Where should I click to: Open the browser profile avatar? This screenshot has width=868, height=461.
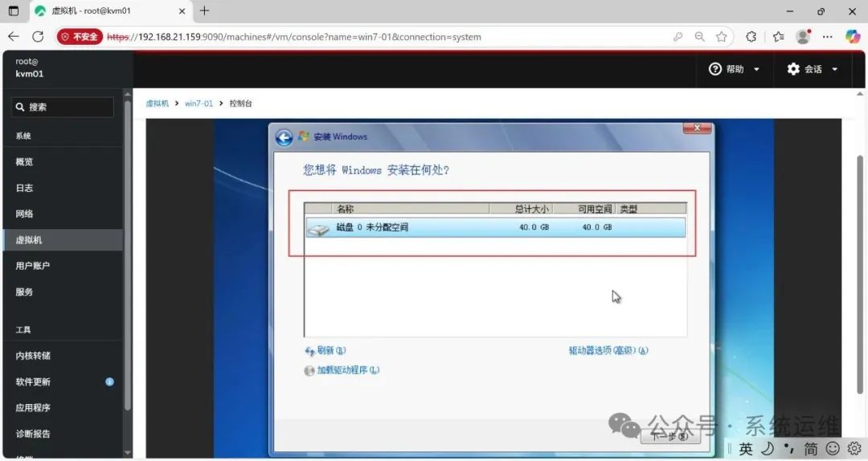(x=803, y=36)
